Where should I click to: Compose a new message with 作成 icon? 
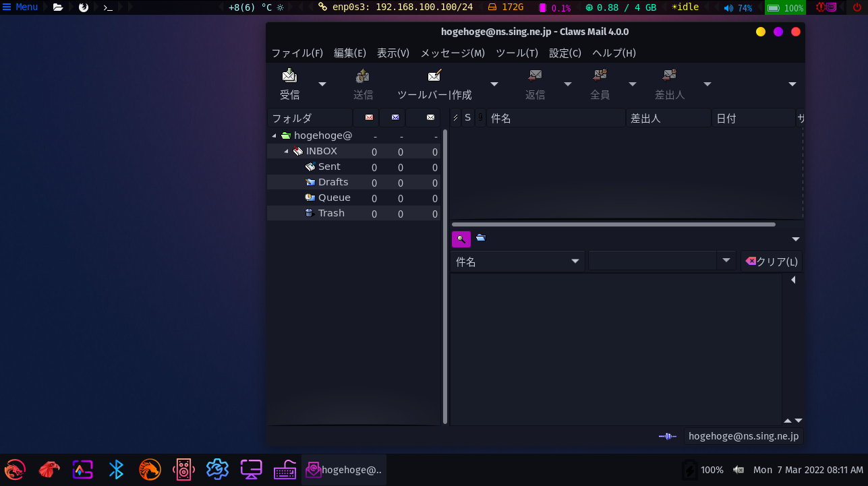[x=434, y=75]
